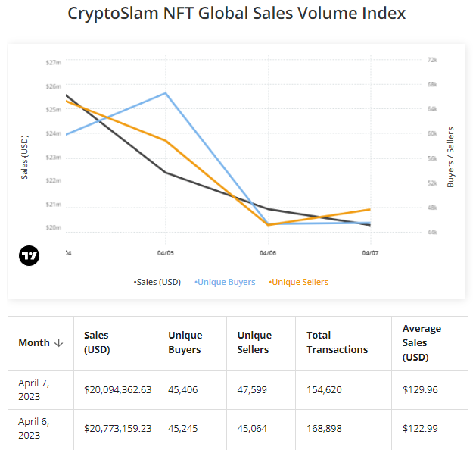The height and width of the screenshot is (450, 476).
Task: Click the $20,094,362.63 sales cell
Action: 118,389
